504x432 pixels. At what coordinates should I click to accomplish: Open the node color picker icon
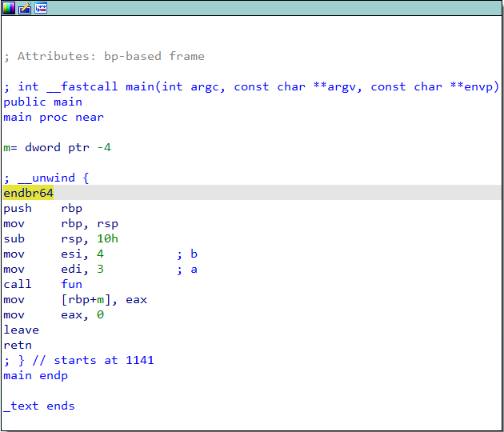9,8
